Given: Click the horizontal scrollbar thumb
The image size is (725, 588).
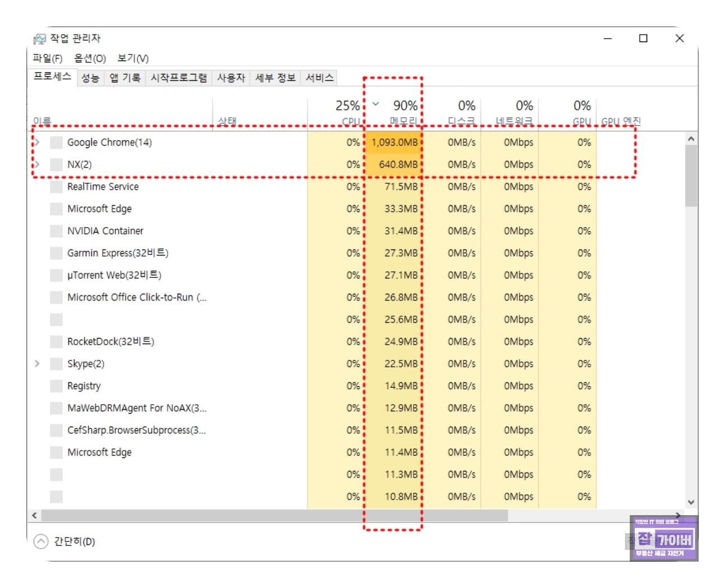Looking at the screenshot, I should 275,515.
